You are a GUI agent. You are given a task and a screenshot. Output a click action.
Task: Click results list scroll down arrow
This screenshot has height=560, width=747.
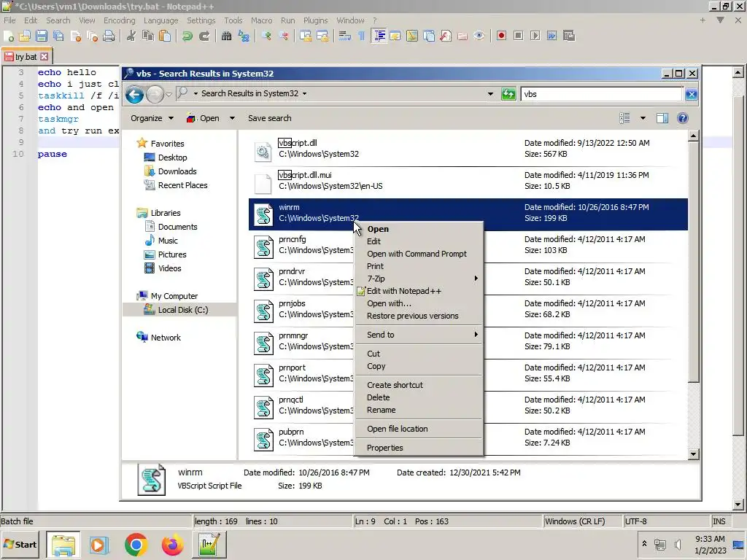(693, 454)
